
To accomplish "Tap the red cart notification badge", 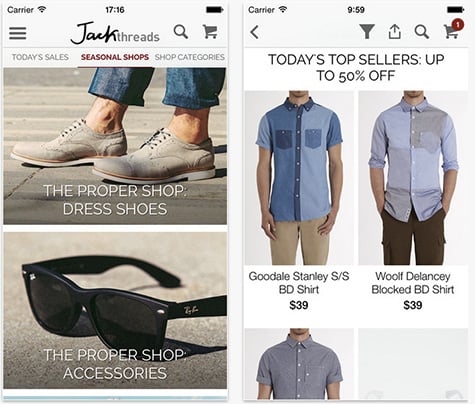I will (458, 25).
